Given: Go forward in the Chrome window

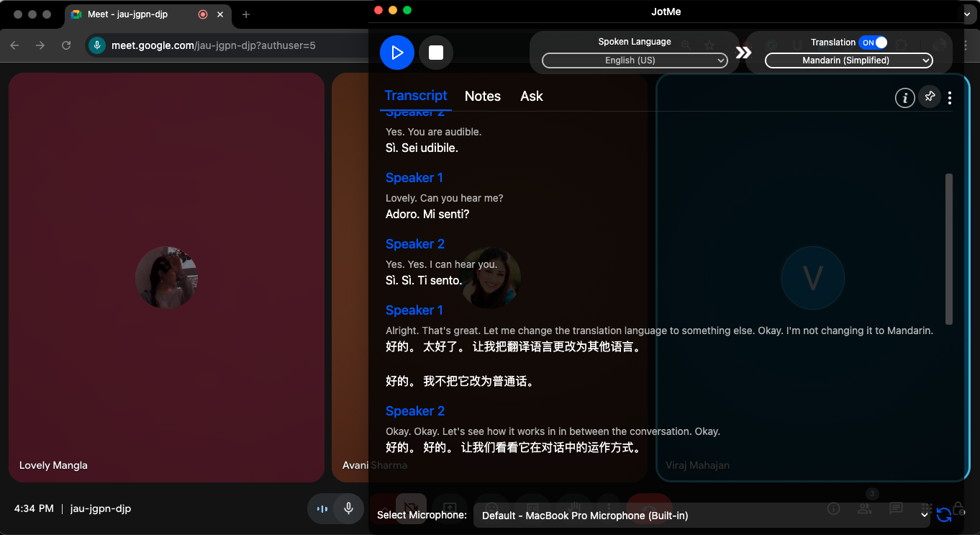Looking at the screenshot, I should pyautogui.click(x=40, y=45).
